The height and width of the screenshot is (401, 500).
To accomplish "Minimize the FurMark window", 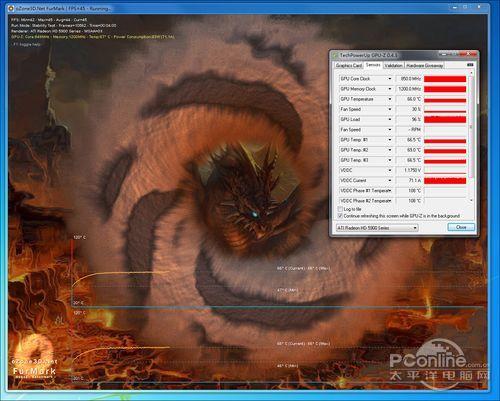I will tap(455, 6).
